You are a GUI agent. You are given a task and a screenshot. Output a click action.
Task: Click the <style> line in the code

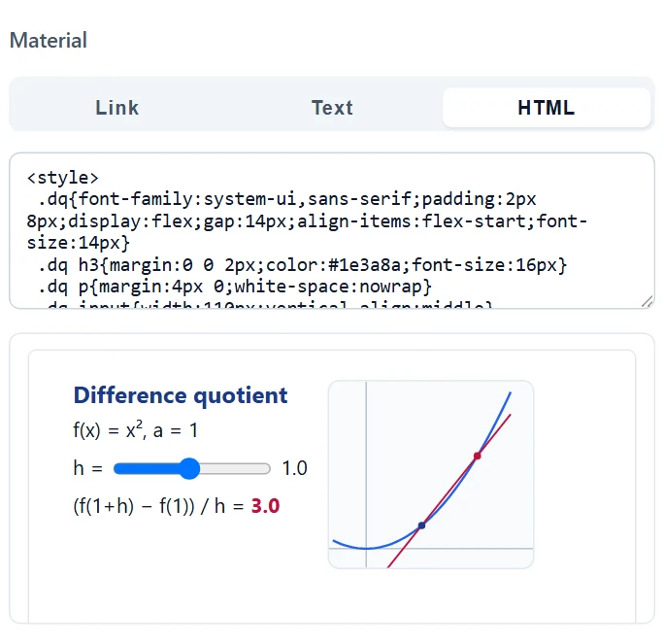tap(63, 178)
